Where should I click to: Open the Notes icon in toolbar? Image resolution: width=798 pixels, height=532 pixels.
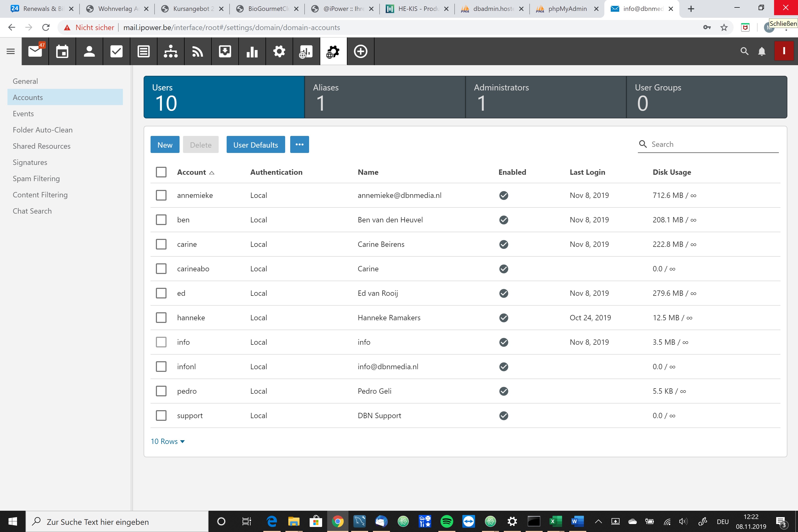[144, 52]
